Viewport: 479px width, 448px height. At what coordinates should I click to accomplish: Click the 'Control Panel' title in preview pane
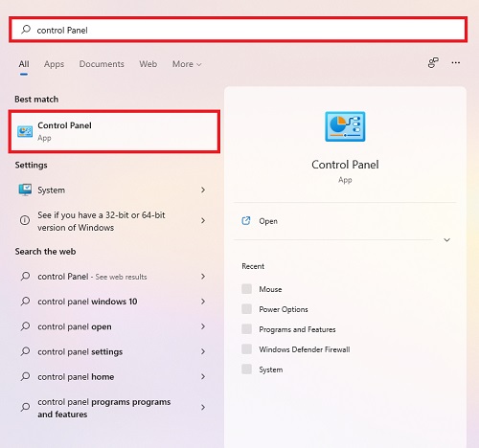[x=345, y=165]
